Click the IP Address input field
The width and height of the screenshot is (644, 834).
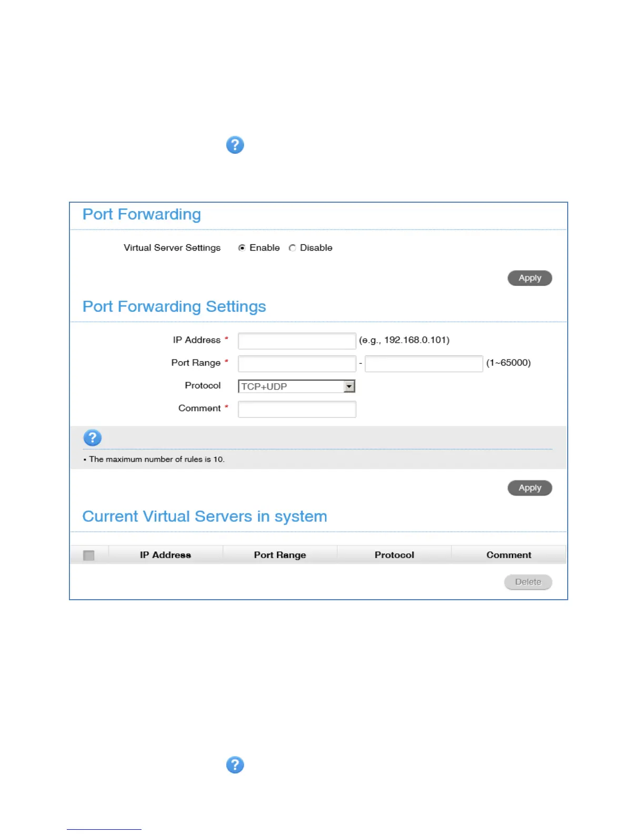click(297, 341)
